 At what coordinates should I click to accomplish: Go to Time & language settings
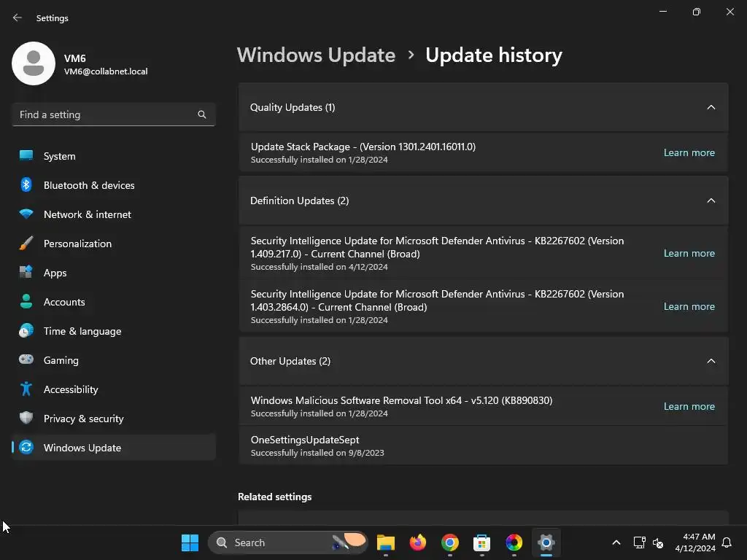pyautogui.click(x=113, y=330)
